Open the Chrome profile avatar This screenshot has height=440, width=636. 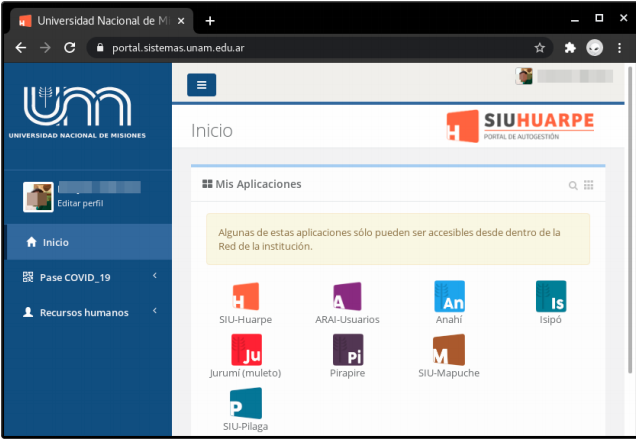pyautogui.click(x=595, y=48)
